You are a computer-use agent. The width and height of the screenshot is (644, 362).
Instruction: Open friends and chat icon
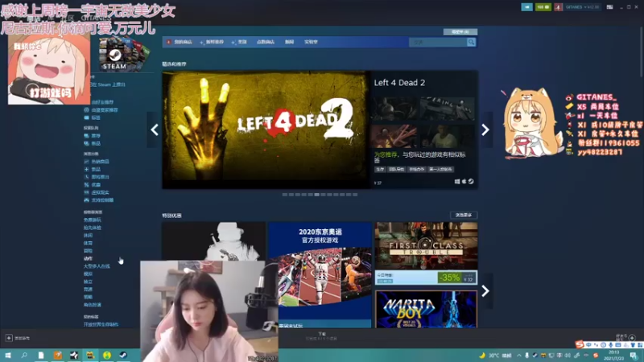coord(632,337)
